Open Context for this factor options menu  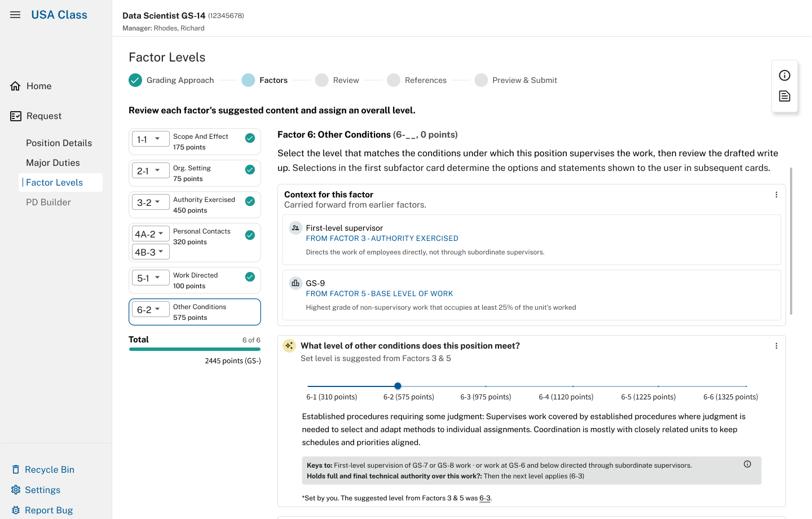coord(776,195)
